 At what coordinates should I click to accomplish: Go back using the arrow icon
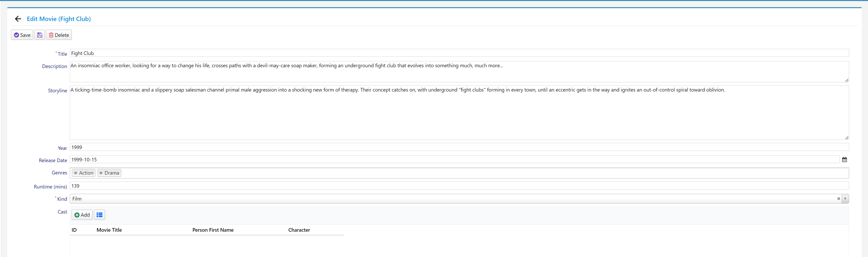[18, 19]
